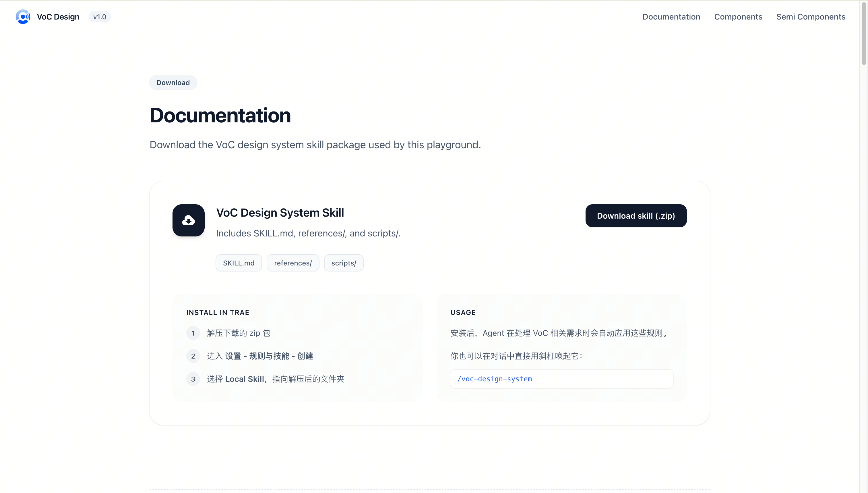Select the SKILL.md chip
This screenshot has width=868, height=493.
pyautogui.click(x=239, y=263)
